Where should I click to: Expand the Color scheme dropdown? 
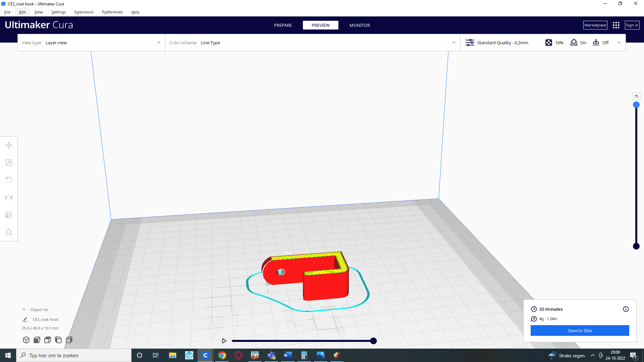(453, 42)
